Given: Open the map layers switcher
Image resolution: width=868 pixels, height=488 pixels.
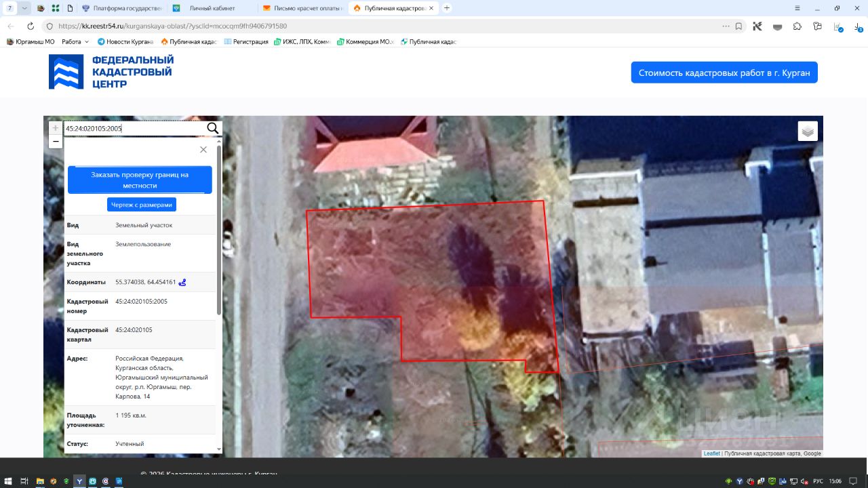Looking at the screenshot, I should pyautogui.click(x=807, y=131).
